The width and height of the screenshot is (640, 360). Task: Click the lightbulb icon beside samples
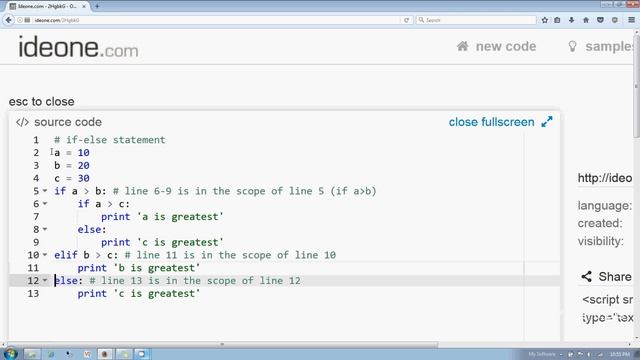[x=572, y=46]
